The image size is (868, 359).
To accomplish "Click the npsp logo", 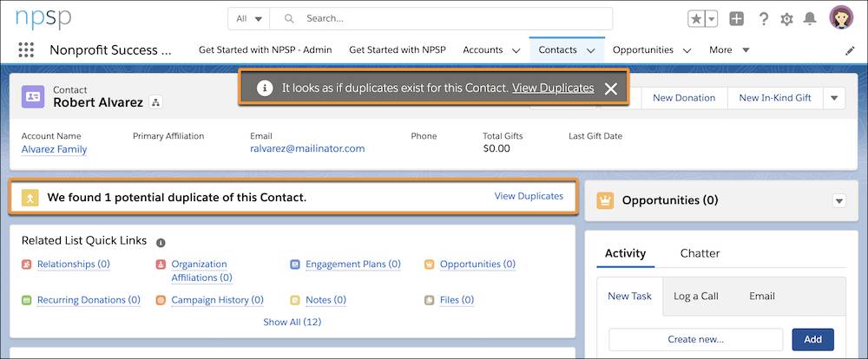I will coord(43,18).
